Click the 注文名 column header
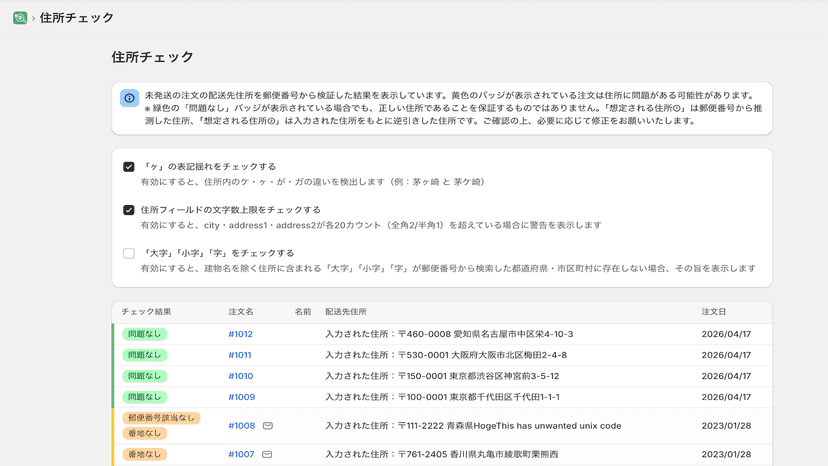 [x=241, y=312]
